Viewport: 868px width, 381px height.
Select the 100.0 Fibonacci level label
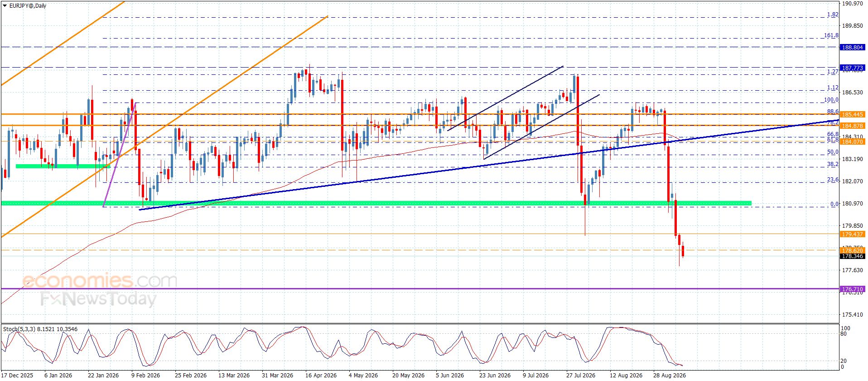pyautogui.click(x=831, y=100)
